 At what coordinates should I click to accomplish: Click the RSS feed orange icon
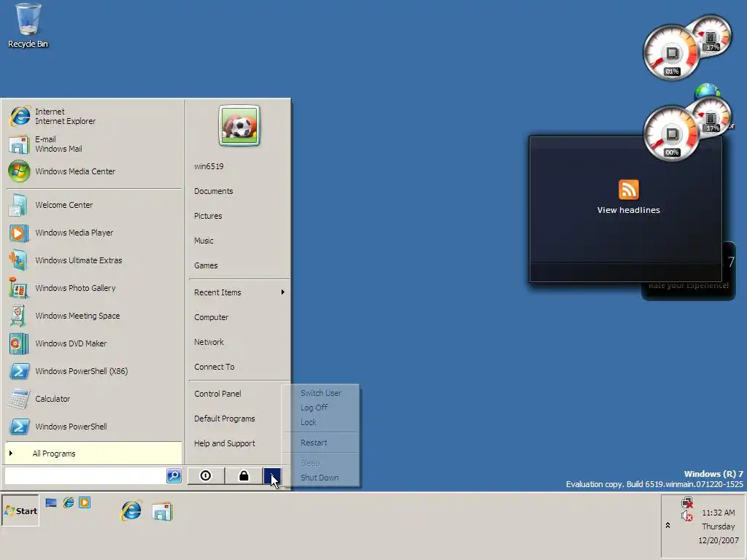pyautogui.click(x=628, y=190)
